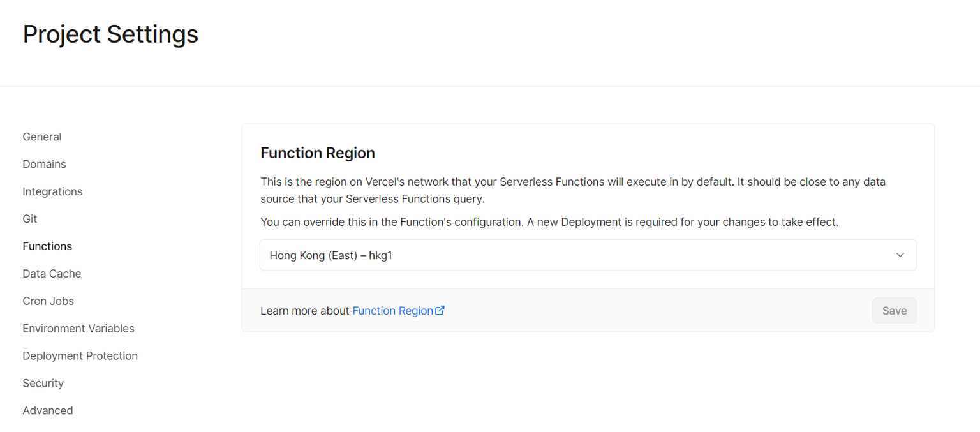The height and width of the screenshot is (432, 980).
Task: Go to Domains settings
Action: point(44,164)
